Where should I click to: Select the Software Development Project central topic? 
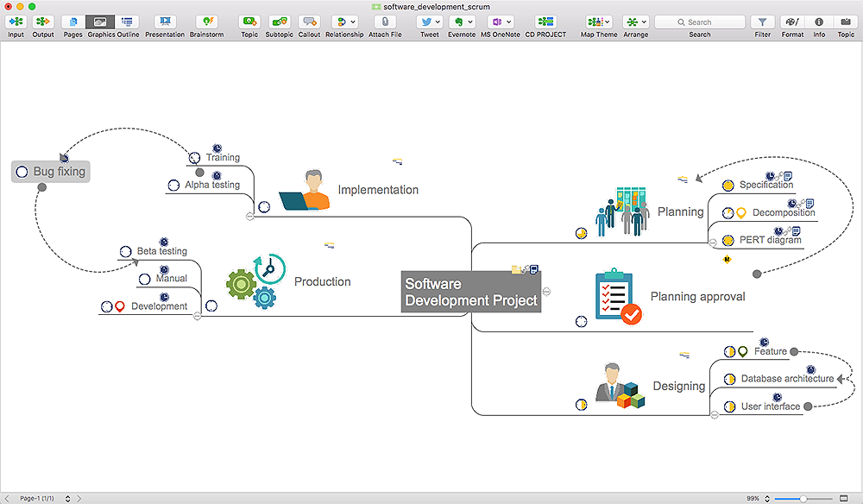(471, 292)
